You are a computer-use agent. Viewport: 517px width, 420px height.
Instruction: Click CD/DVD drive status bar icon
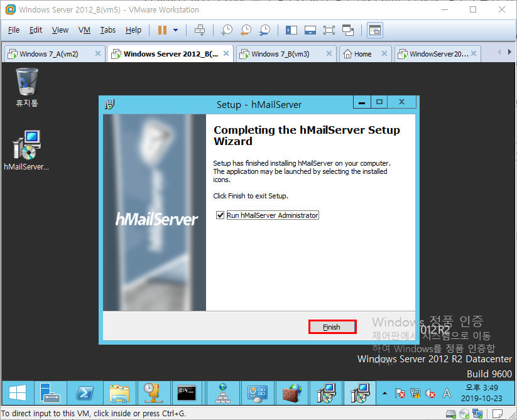pyautogui.click(x=464, y=414)
